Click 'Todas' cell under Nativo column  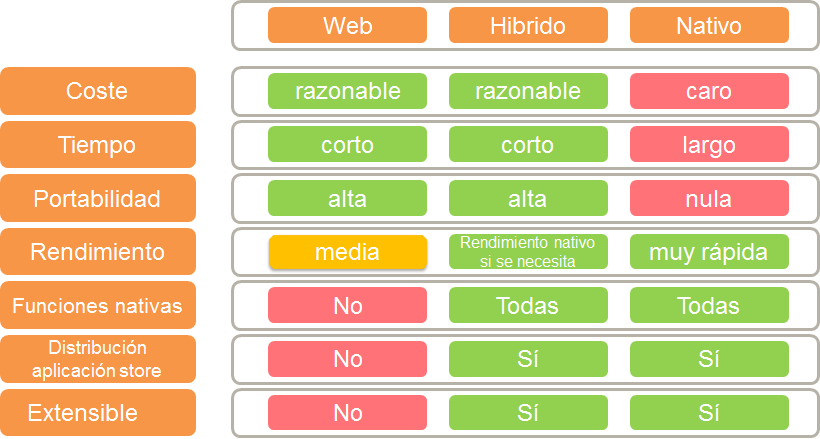pos(709,306)
